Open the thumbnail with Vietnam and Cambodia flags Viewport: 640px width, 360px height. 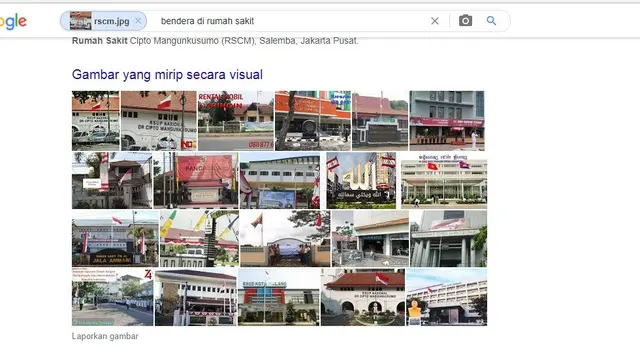pos(444,180)
